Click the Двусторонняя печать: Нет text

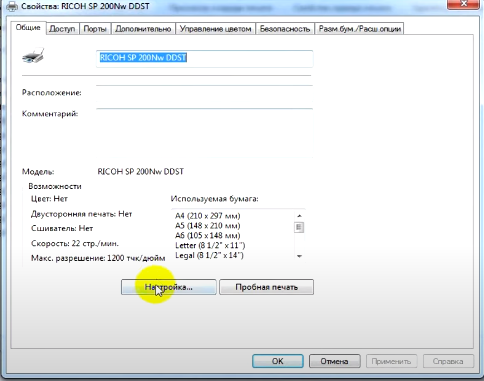pyautogui.click(x=82, y=214)
